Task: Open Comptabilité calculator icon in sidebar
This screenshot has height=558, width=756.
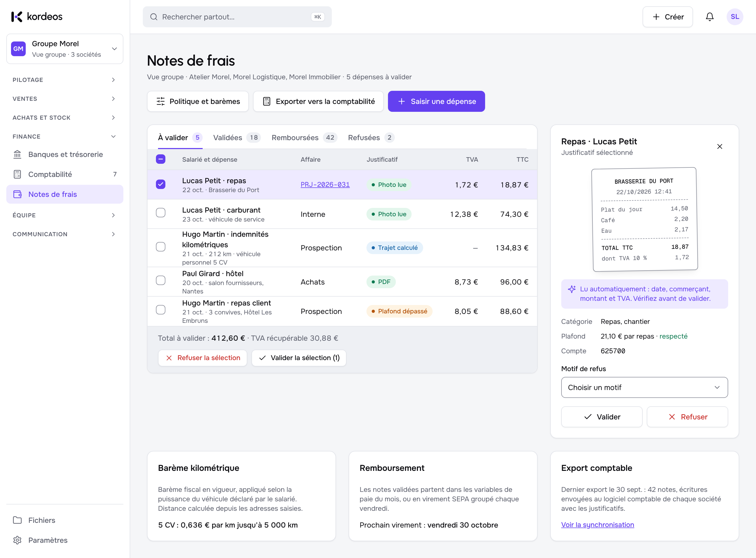Action: 17,174
